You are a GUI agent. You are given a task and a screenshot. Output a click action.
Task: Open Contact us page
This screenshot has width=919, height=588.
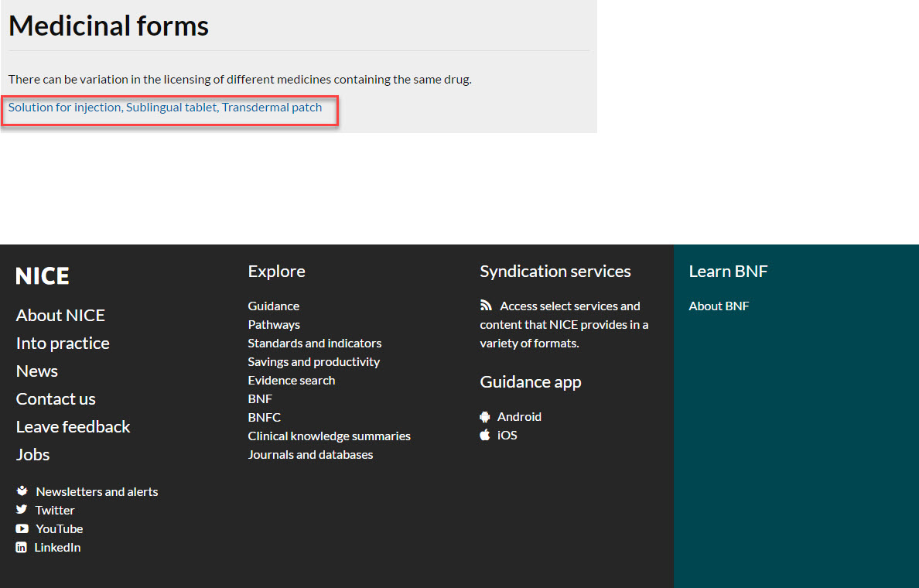(x=56, y=398)
